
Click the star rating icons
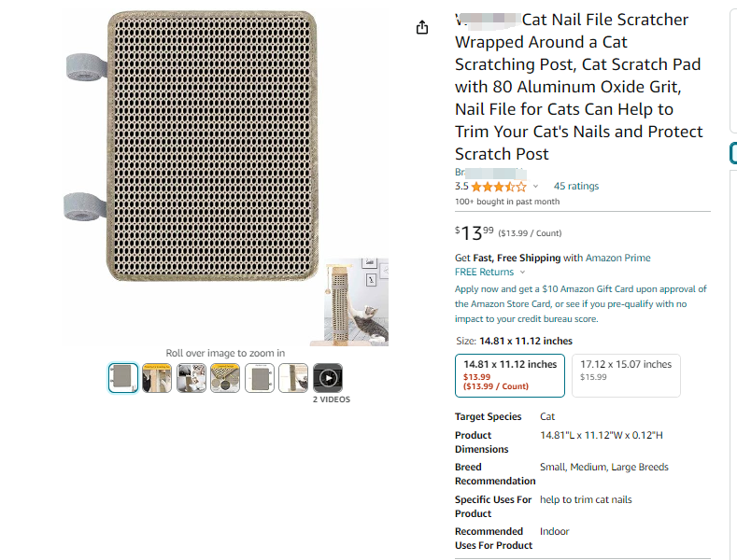[x=499, y=187]
